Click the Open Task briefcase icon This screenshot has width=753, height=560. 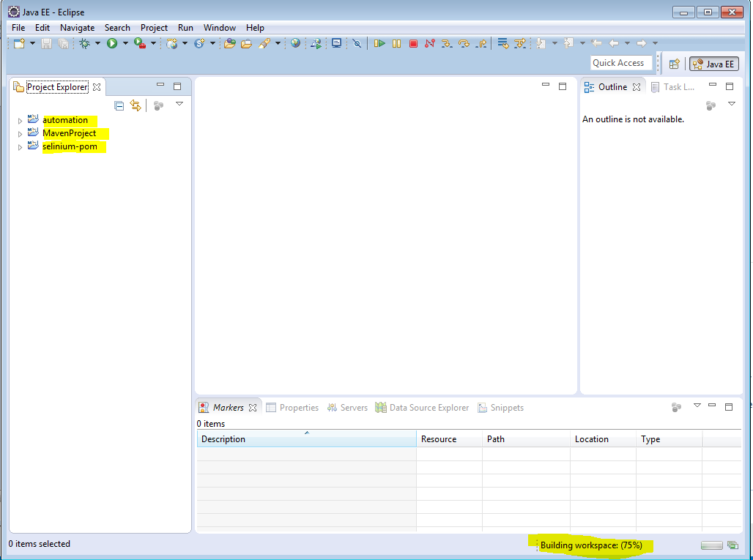(x=246, y=44)
